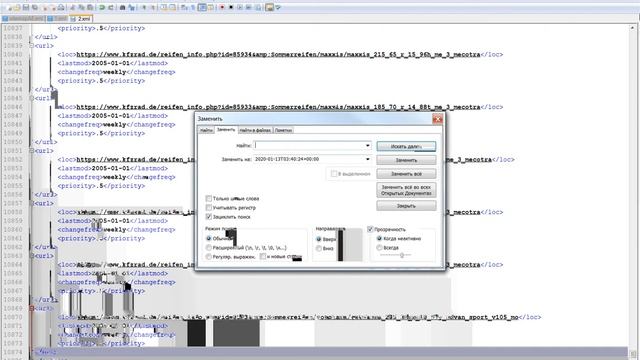Open the 'Найти' field dropdown arrow
The image size is (640, 360).
coord(368,145)
